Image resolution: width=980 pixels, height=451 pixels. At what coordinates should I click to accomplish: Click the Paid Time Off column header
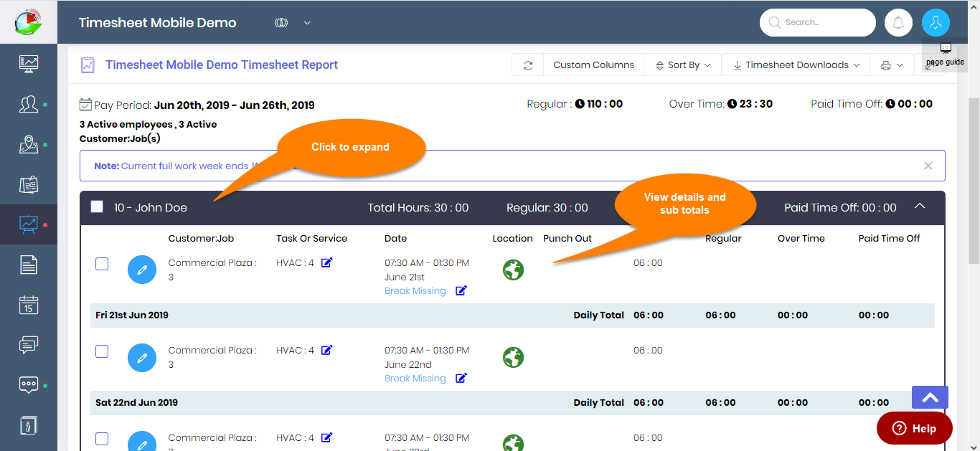coord(889,238)
